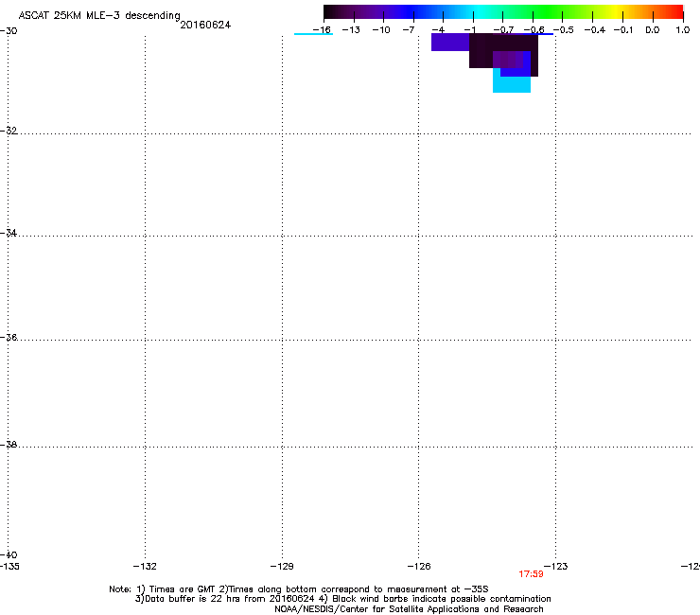Click the 1.0 color scale label
This screenshot has width=700, height=615.
pos(683,30)
